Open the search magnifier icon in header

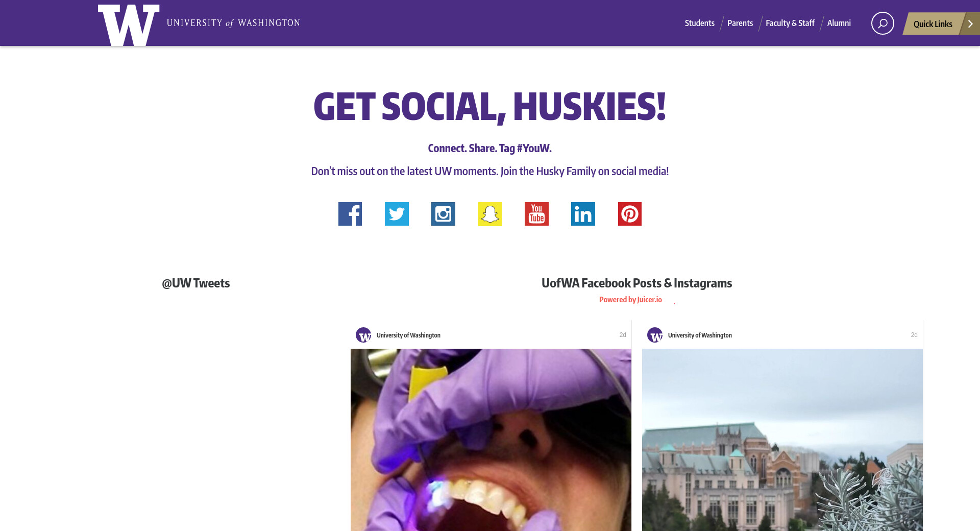click(883, 23)
